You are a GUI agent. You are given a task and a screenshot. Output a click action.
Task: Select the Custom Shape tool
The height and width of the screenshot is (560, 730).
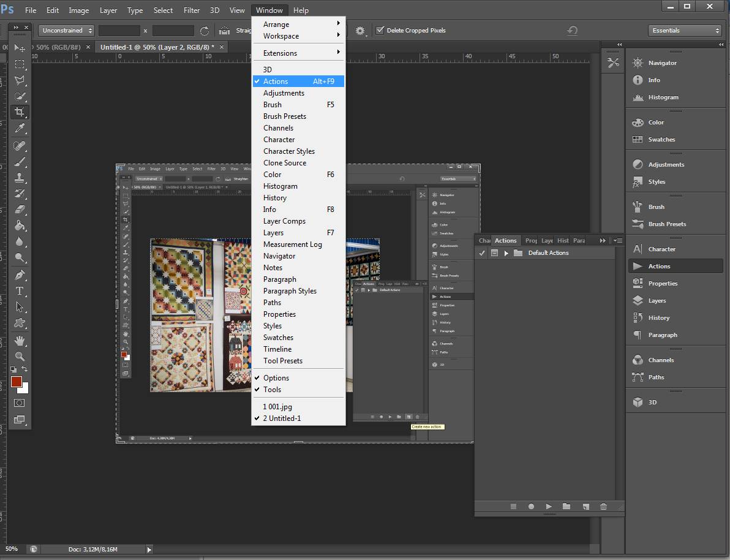tap(20, 323)
